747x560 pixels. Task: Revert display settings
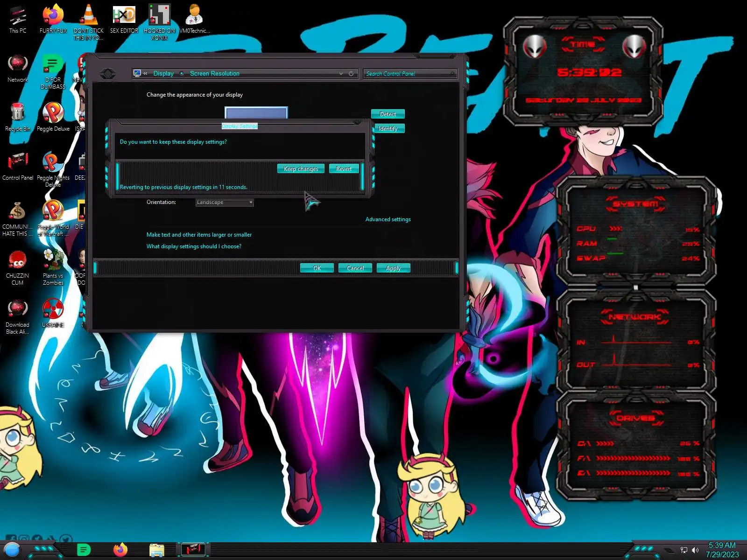tap(344, 168)
